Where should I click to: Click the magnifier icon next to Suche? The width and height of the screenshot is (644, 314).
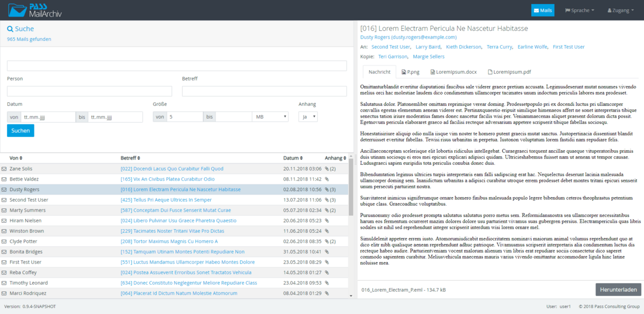pyautogui.click(x=10, y=29)
